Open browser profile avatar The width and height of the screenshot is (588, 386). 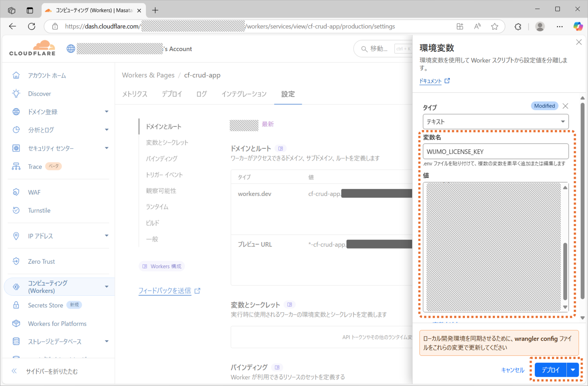pos(540,27)
